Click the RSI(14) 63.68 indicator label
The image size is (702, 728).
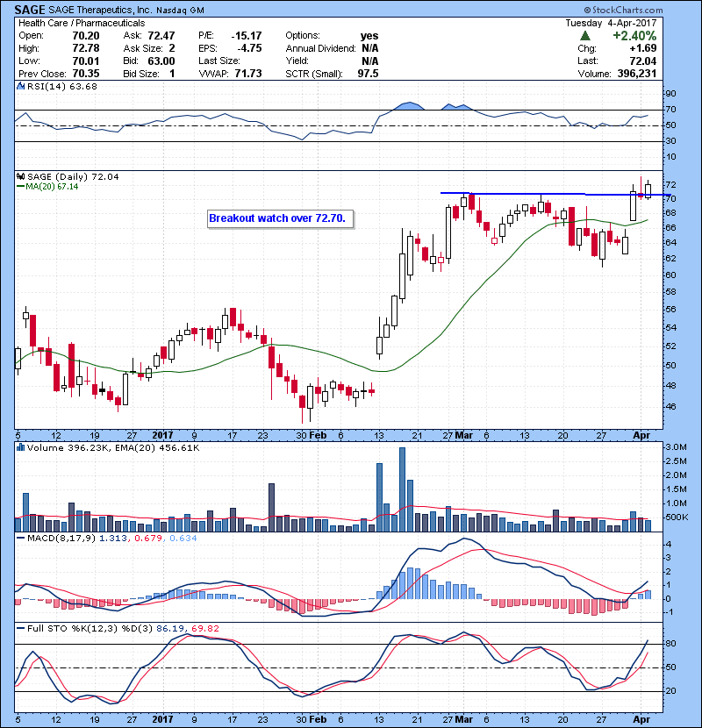(62, 86)
